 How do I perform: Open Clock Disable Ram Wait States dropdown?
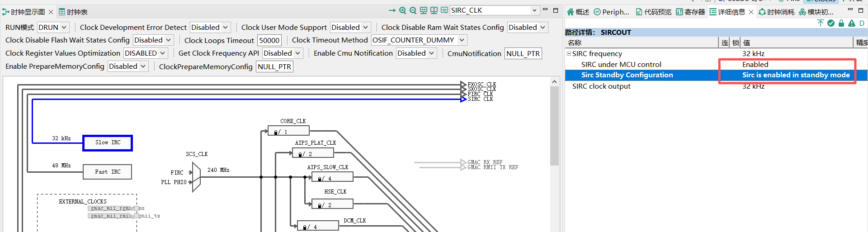tap(528, 28)
